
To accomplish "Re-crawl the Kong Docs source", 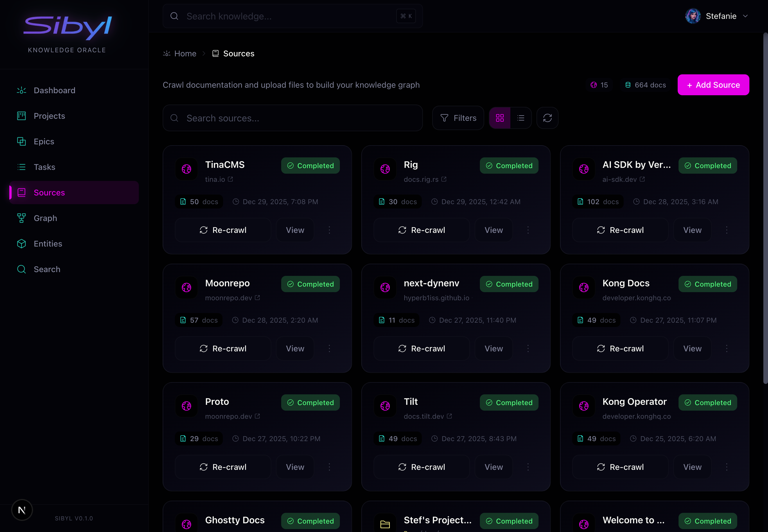I will pyautogui.click(x=620, y=348).
